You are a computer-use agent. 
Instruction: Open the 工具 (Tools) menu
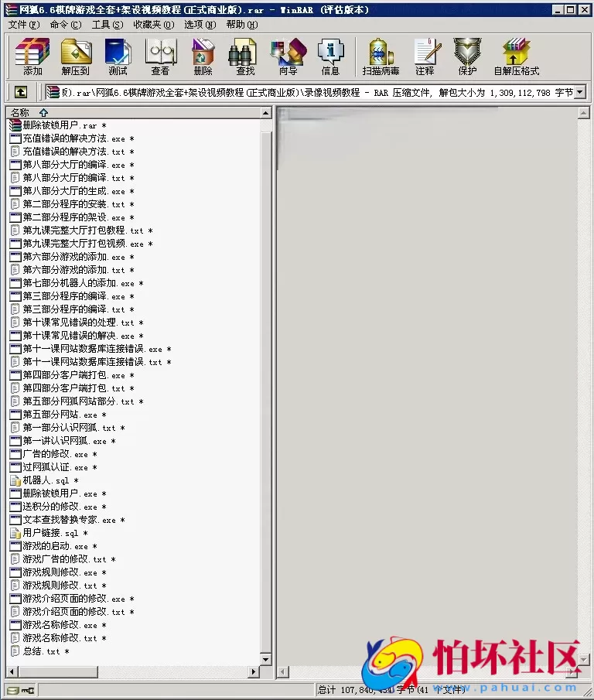tap(107, 25)
